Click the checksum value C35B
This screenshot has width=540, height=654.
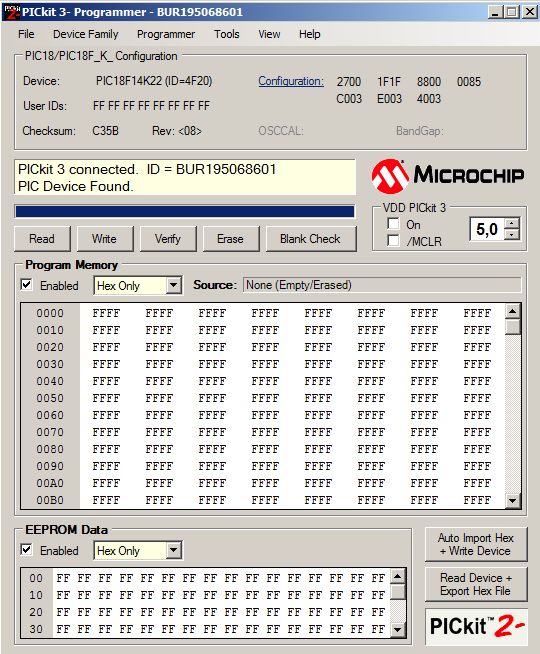tap(105, 131)
